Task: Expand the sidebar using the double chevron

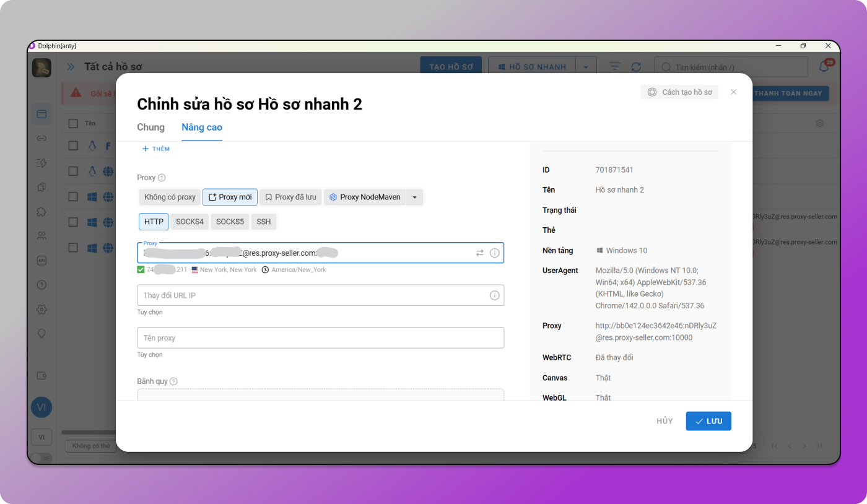Action: click(x=71, y=67)
